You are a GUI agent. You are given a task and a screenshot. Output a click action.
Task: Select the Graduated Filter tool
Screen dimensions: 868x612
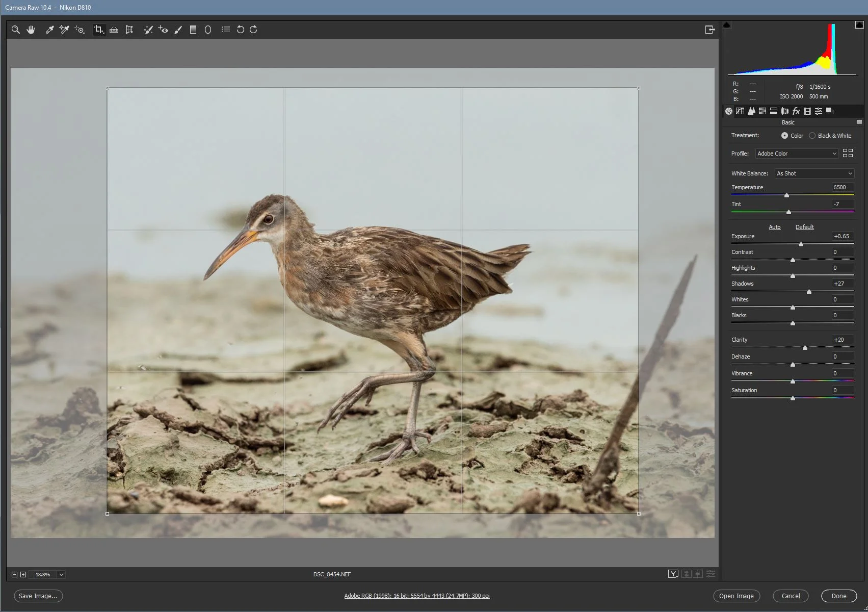coord(193,30)
